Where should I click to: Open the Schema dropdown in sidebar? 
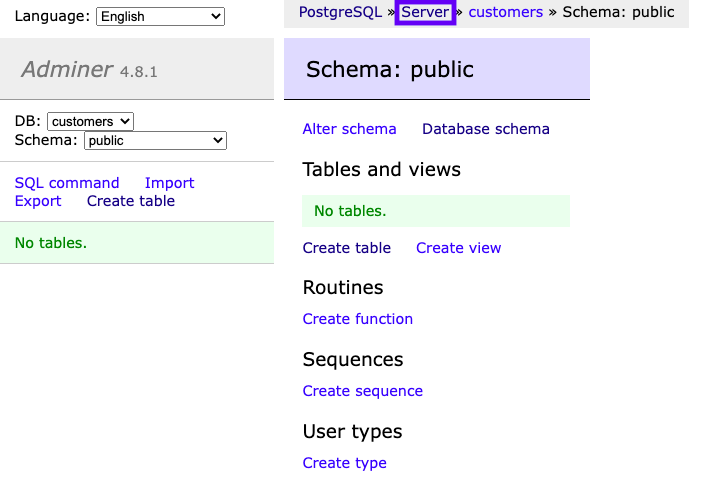tap(155, 141)
